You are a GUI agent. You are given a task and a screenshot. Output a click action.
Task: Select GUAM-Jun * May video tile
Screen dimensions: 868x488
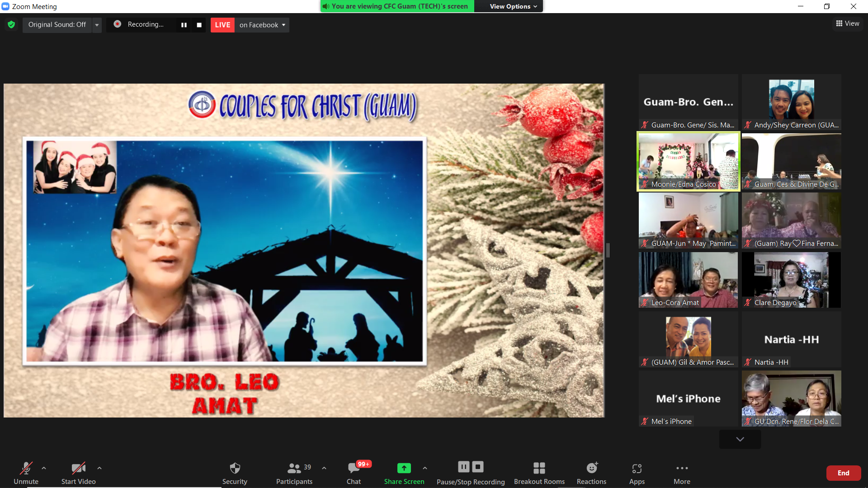pos(688,221)
